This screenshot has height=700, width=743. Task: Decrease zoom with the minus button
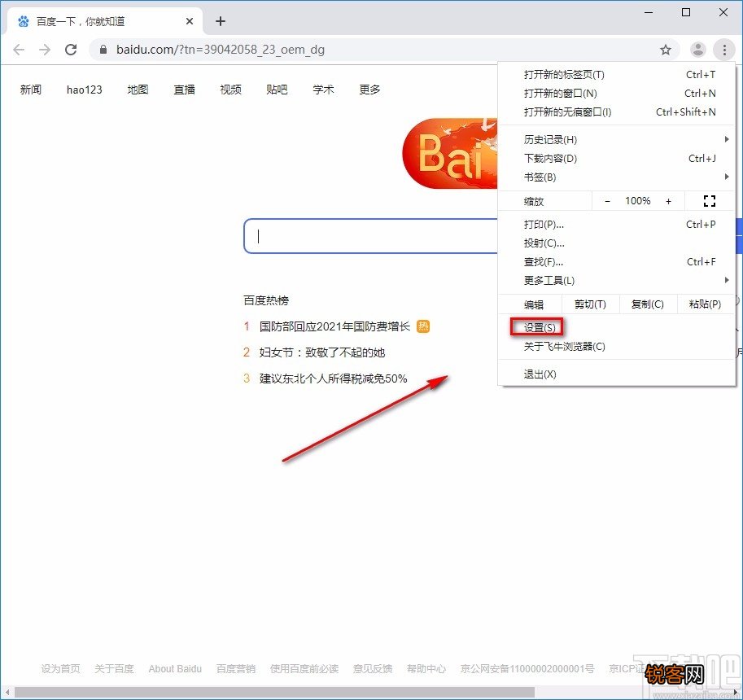coord(607,201)
